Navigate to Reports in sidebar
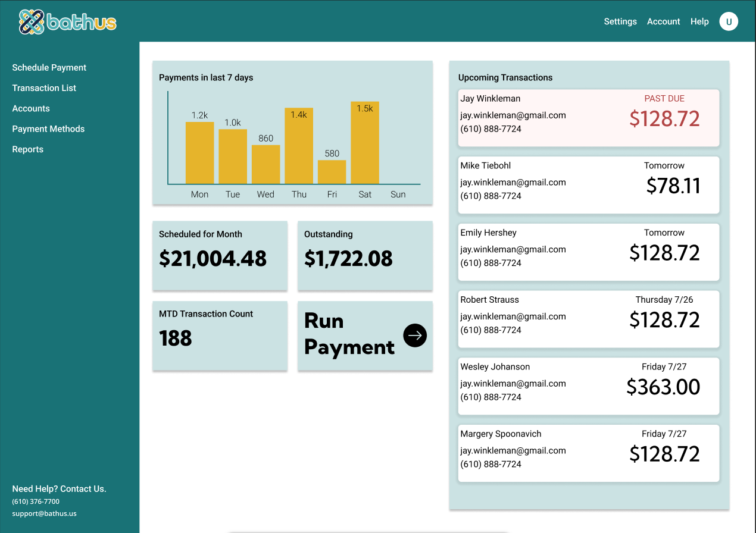Image resolution: width=756 pixels, height=533 pixels. [28, 149]
